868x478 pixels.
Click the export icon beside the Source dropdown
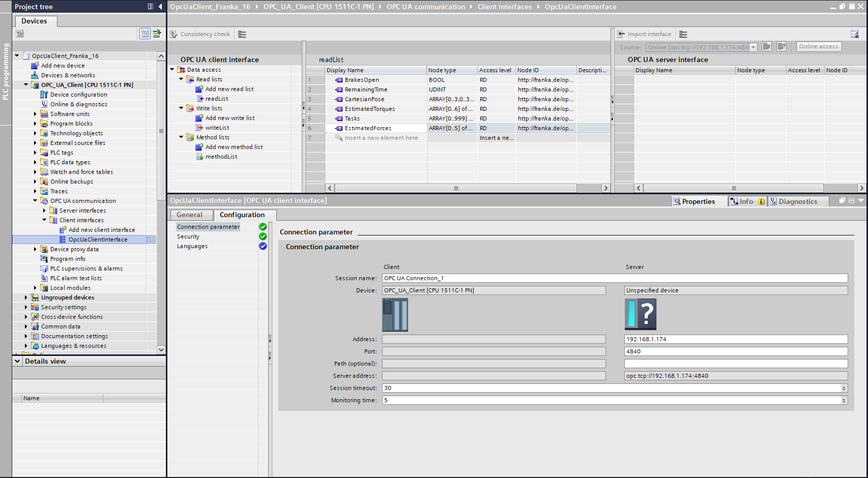pos(767,46)
